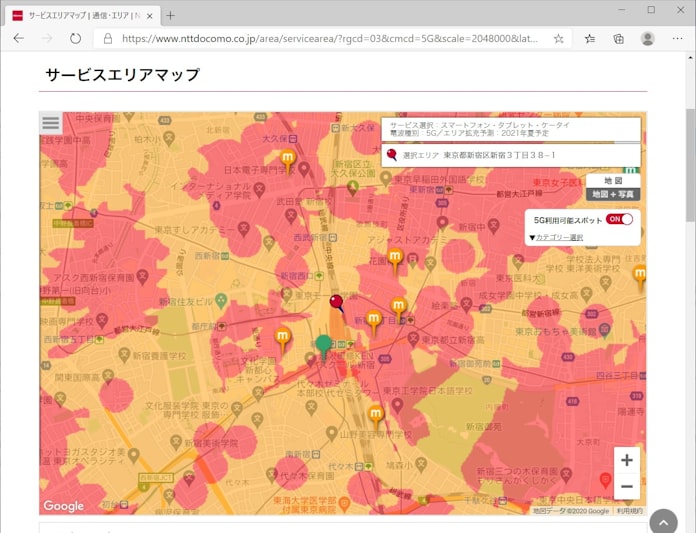Click the red pin in the bottom-right map corner
This screenshot has height=533, width=696.
pyautogui.click(x=605, y=481)
